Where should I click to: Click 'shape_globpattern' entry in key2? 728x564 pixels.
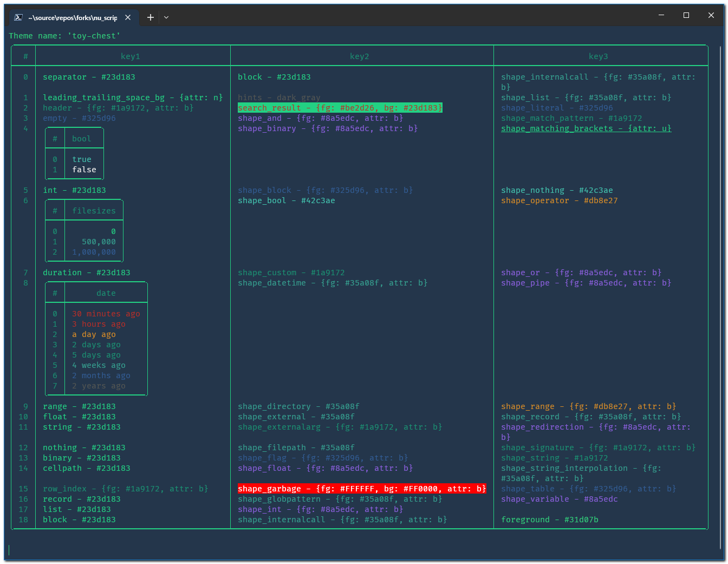pos(340,499)
